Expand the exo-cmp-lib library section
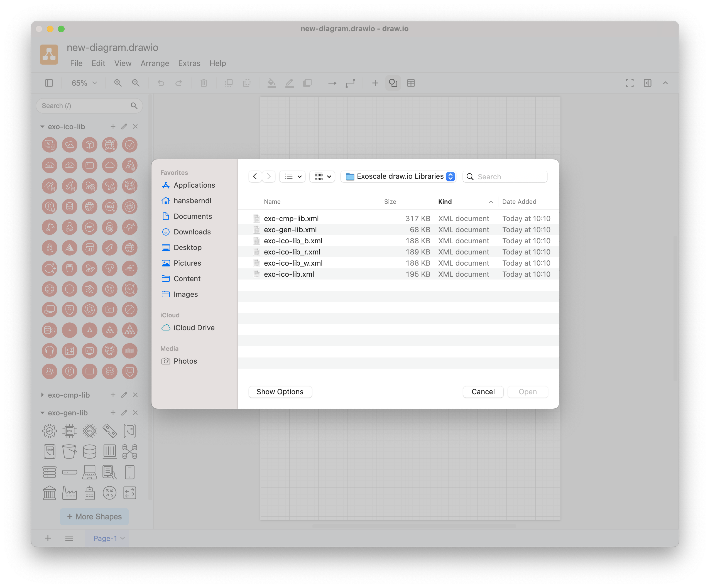 coord(42,395)
